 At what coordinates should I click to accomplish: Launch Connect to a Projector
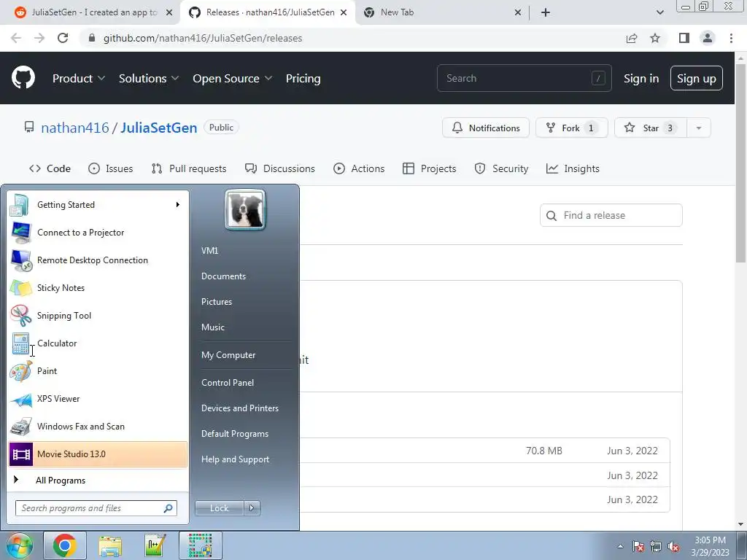(x=98, y=233)
